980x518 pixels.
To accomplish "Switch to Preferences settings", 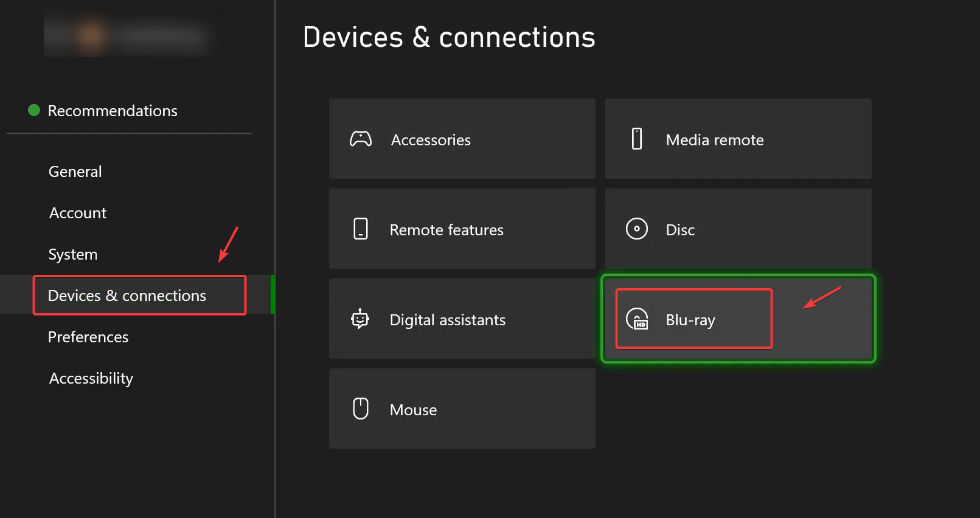I will click(88, 337).
